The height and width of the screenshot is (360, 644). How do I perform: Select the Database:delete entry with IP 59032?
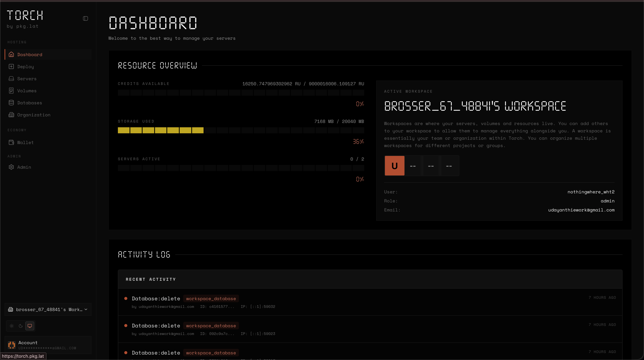(370, 302)
